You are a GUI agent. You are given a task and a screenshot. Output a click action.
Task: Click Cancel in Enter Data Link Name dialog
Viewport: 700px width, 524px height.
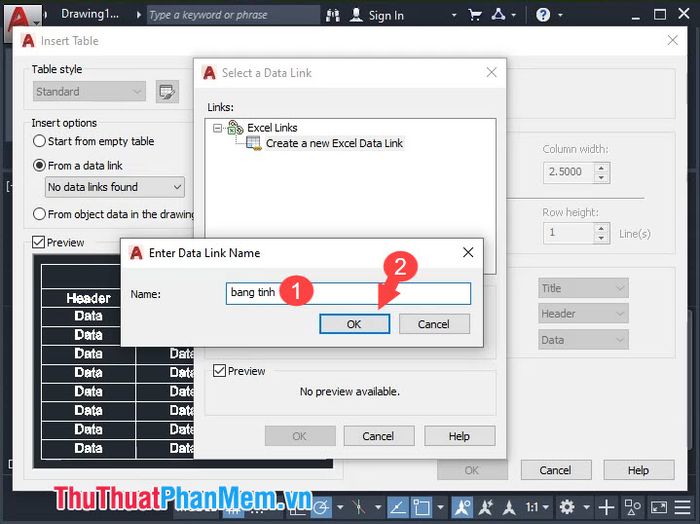[x=434, y=324]
